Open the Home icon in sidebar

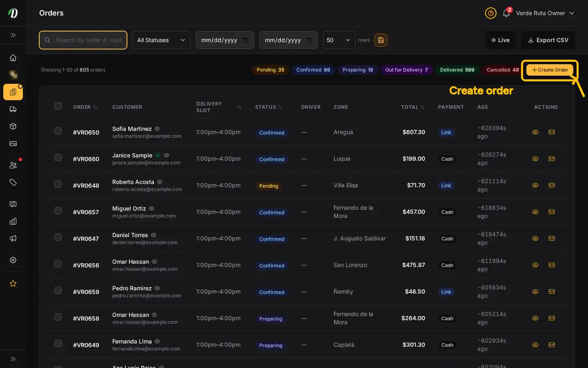[x=13, y=58]
